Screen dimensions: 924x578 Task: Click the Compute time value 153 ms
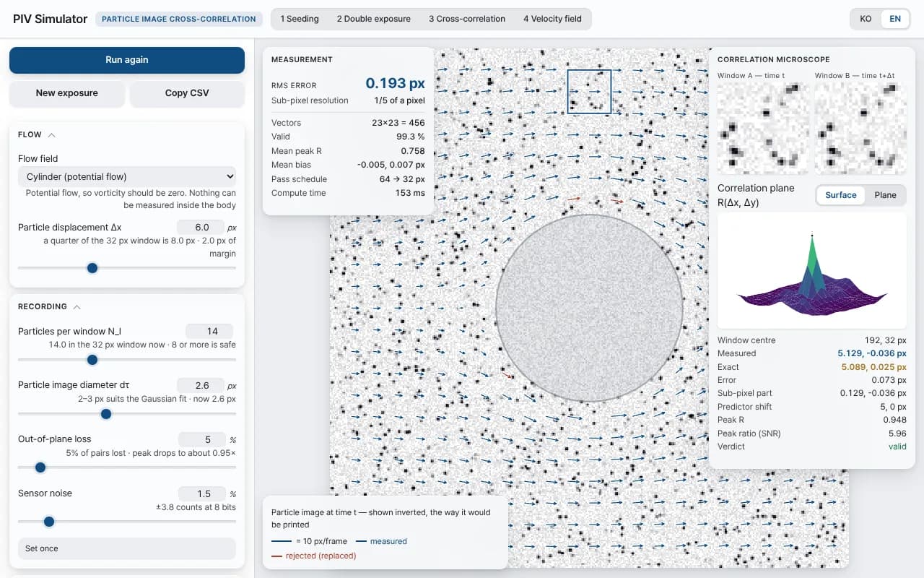click(410, 193)
